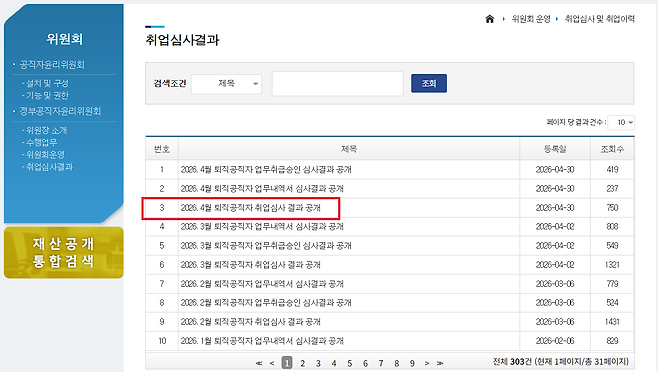Open 2026. 3월 퇴직공직자 취업심사 결과 공개
658x372 pixels.
[251, 265]
